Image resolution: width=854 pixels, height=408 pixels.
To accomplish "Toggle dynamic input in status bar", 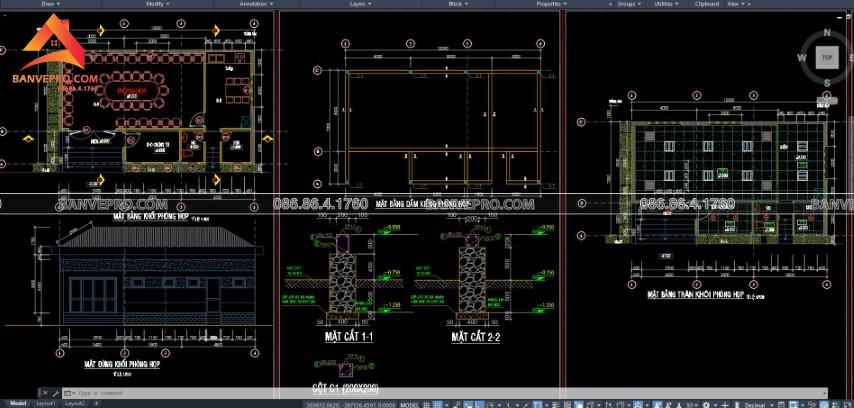I will pos(468,405).
